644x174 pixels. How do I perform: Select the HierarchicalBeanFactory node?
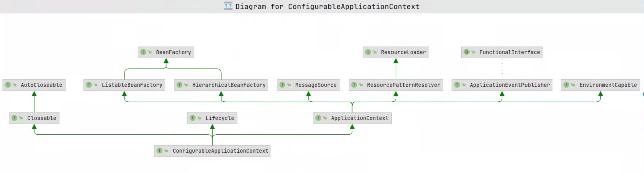click(x=229, y=85)
